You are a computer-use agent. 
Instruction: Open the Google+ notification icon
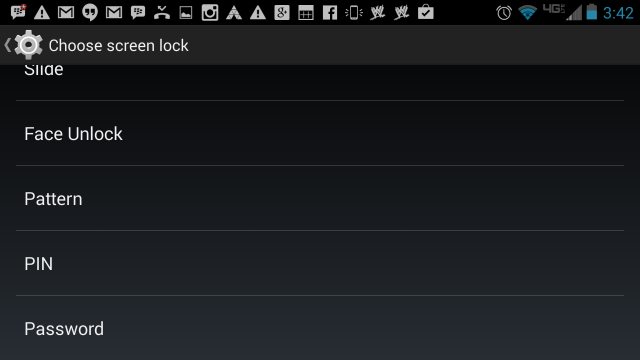click(282, 13)
